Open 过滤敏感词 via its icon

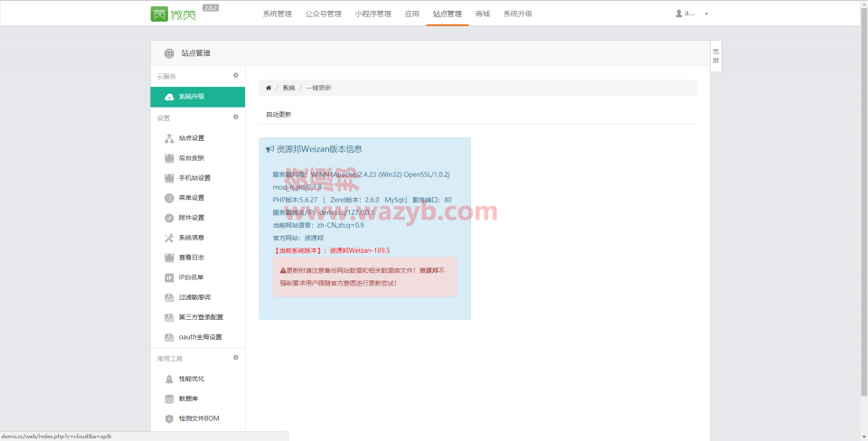[169, 297]
